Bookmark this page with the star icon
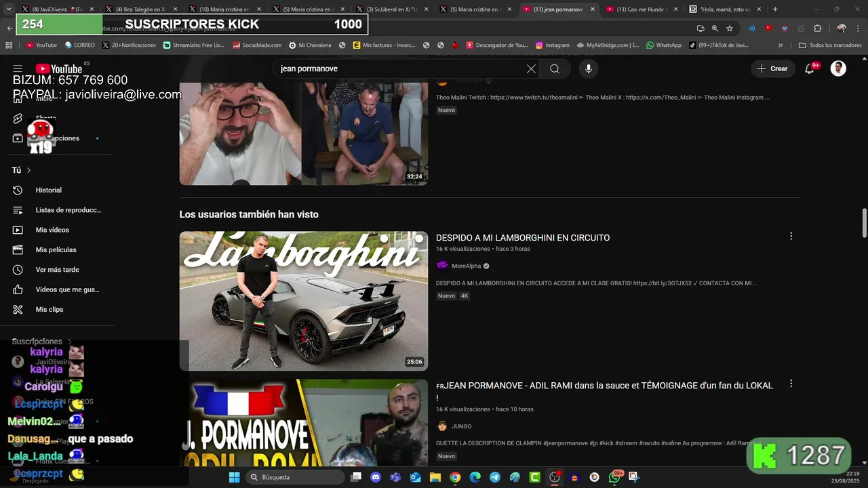The image size is (868, 488). [730, 28]
